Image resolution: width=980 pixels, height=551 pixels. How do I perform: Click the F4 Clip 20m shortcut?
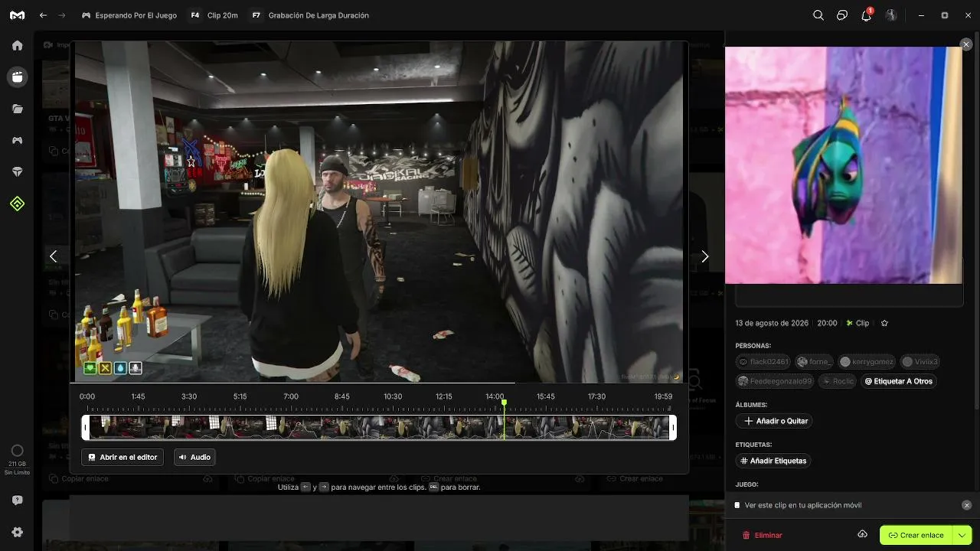[x=214, y=15]
